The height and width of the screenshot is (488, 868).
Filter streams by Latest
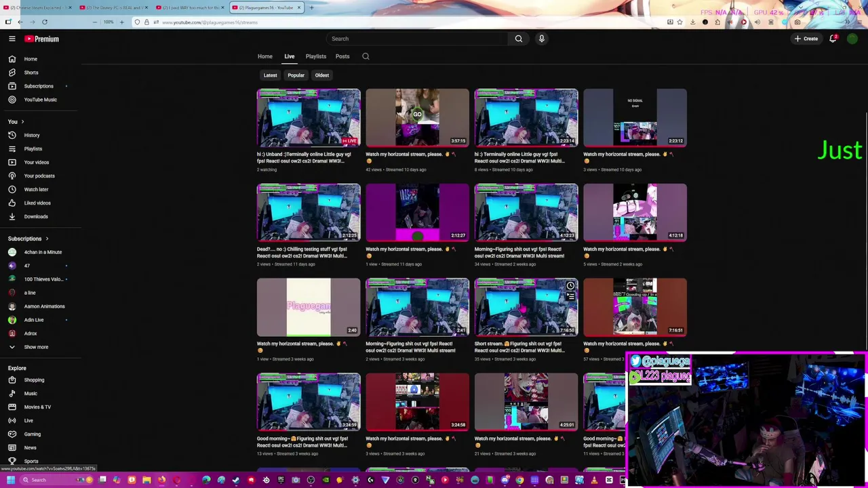coord(270,75)
